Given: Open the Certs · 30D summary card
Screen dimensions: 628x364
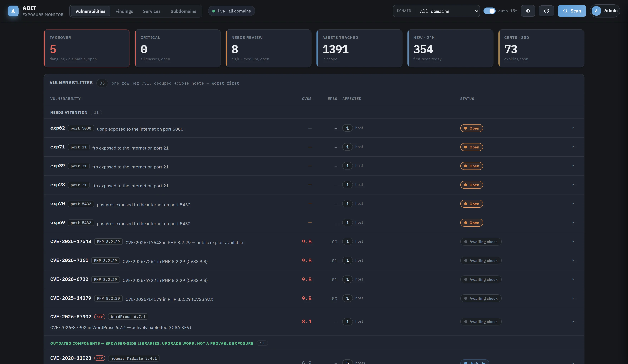Looking at the screenshot, I should click(x=541, y=48).
